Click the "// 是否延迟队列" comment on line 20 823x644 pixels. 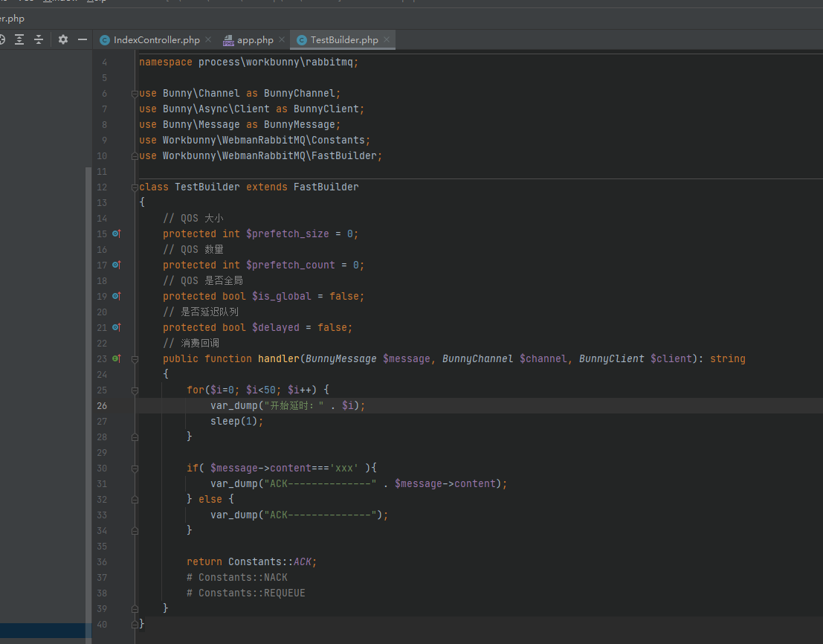click(x=201, y=312)
